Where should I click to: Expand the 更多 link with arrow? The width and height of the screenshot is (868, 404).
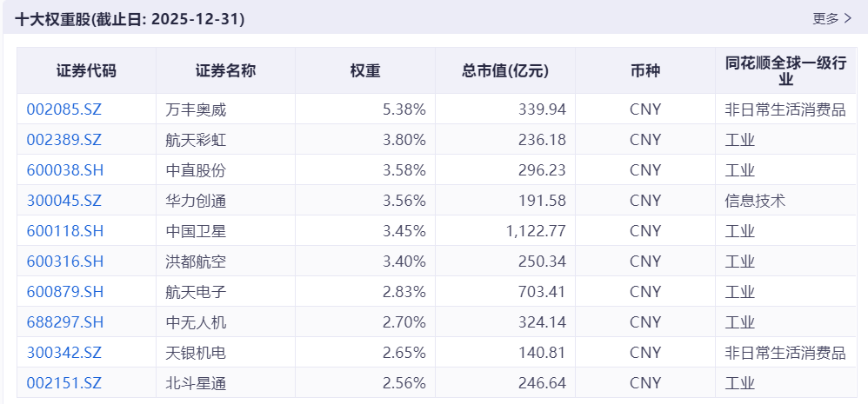tap(831, 18)
